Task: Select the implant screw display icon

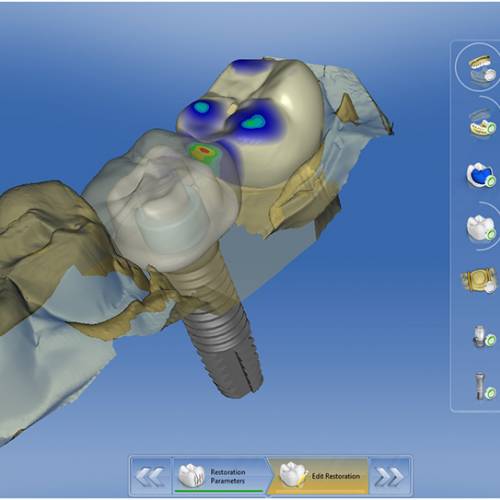Action: click(x=484, y=386)
